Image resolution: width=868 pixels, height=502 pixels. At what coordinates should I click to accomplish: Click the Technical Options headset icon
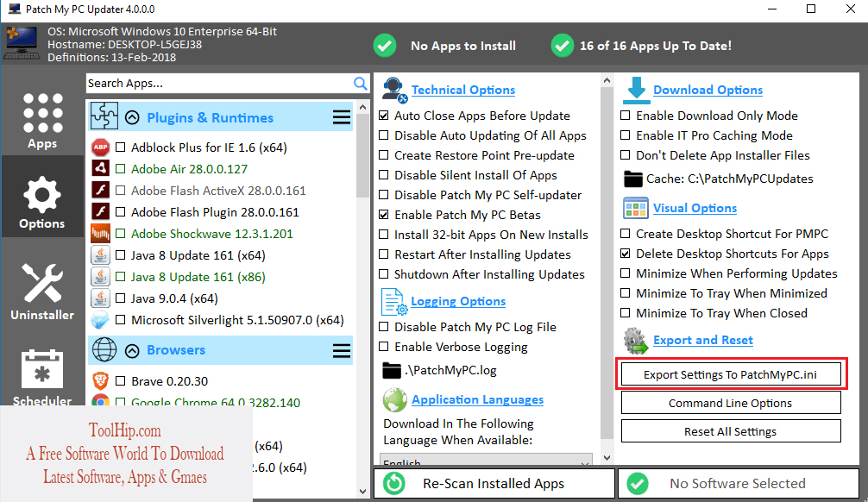[x=394, y=91]
